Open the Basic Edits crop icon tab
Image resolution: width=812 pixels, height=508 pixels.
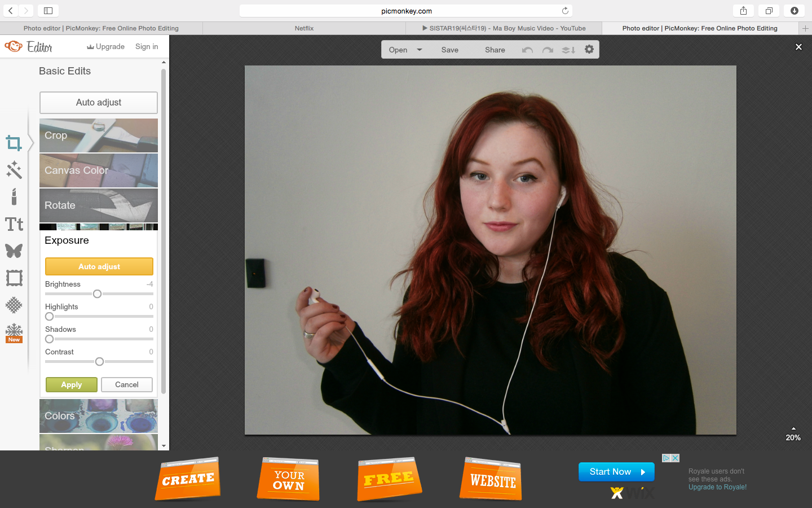pyautogui.click(x=14, y=143)
